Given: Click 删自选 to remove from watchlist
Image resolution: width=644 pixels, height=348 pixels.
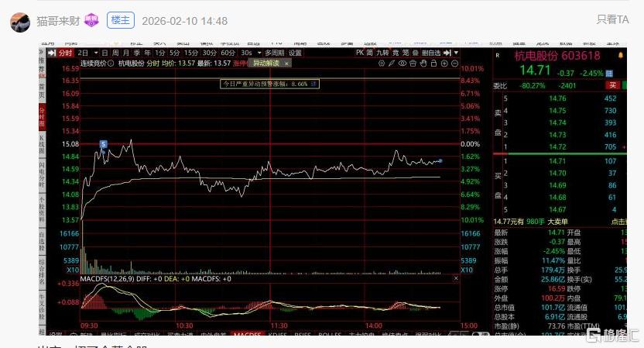Looking at the screenshot, I should click(x=431, y=53).
